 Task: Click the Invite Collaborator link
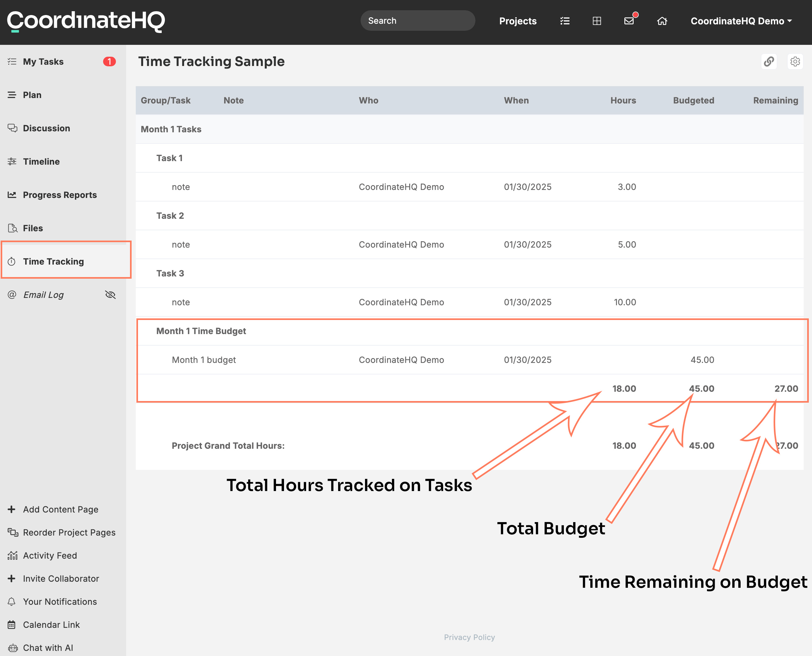click(x=61, y=578)
